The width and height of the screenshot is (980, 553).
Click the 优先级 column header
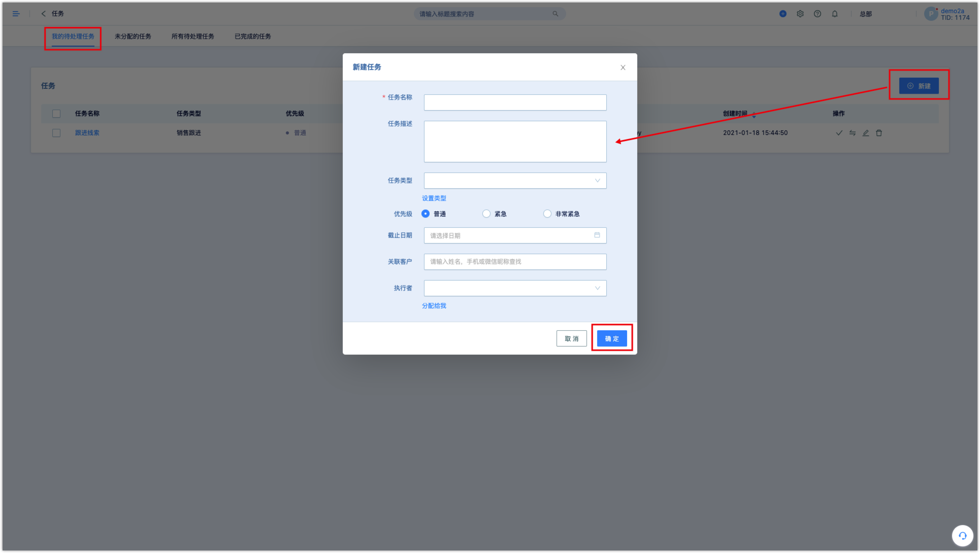pos(295,114)
